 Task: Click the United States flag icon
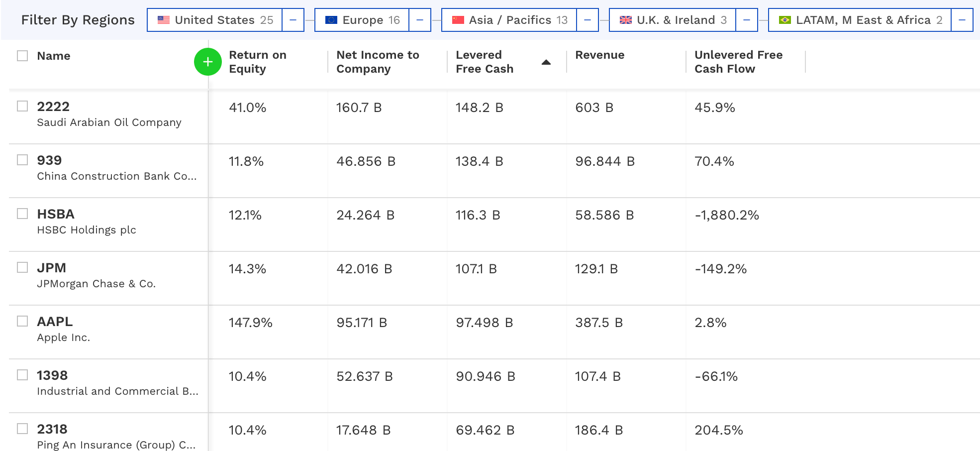point(164,20)
